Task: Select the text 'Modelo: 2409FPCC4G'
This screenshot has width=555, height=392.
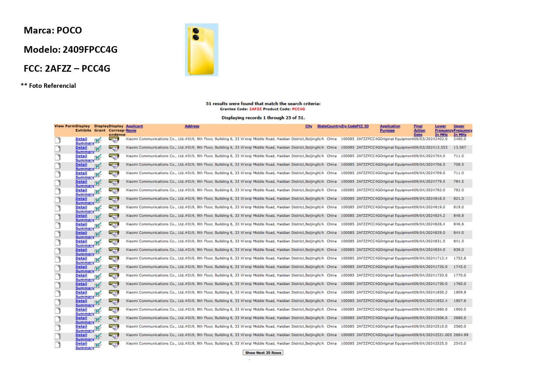Action: [71, 50]
